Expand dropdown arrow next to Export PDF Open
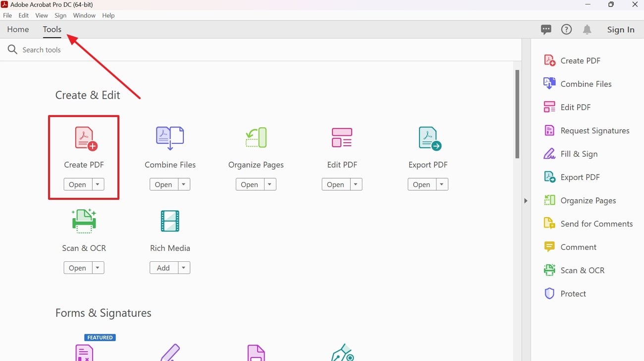The width and height of the screenshot is (644, 361). pyautogui.click(x=442, y=184)
